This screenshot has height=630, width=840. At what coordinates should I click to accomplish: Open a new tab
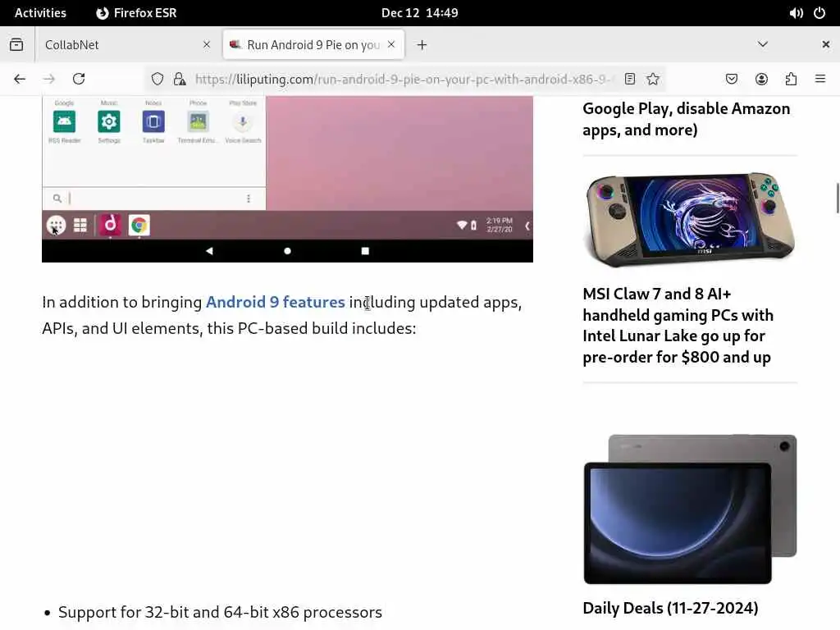[x=422, y=45]
